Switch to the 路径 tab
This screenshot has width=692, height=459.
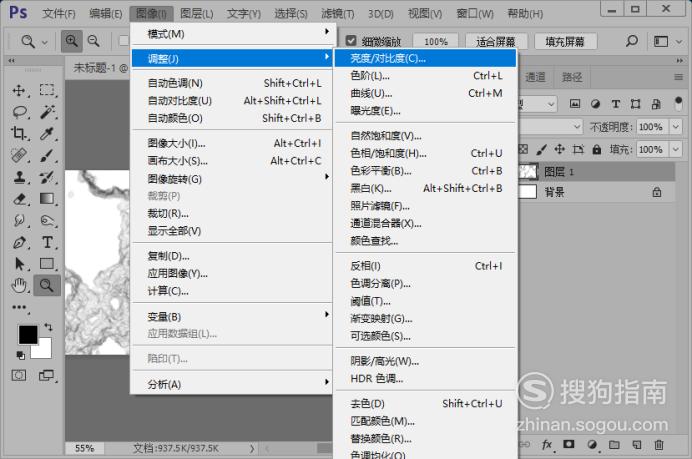572,77
